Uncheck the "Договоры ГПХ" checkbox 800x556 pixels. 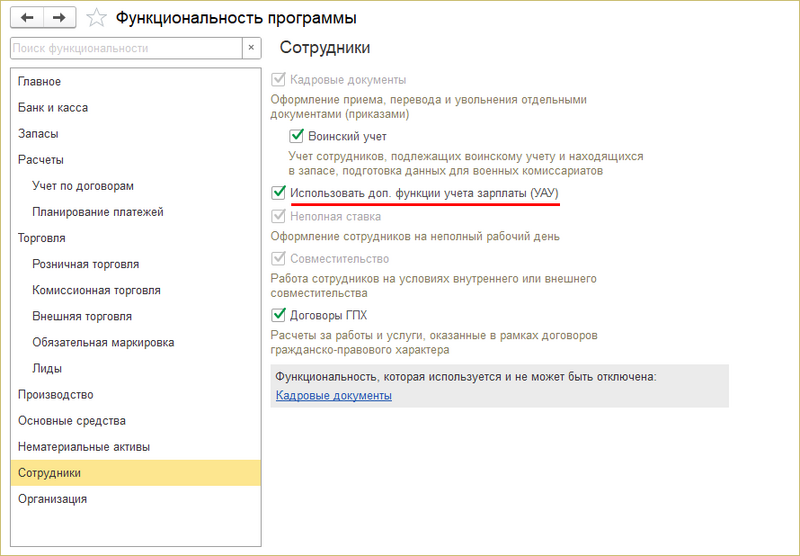pyautogui.click(x=278, y=315)
